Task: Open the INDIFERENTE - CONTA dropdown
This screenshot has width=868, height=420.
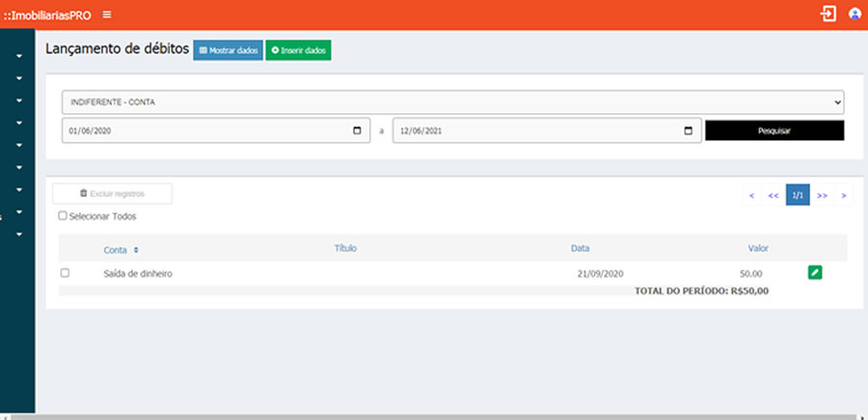Action: click(x=452, y=101)
